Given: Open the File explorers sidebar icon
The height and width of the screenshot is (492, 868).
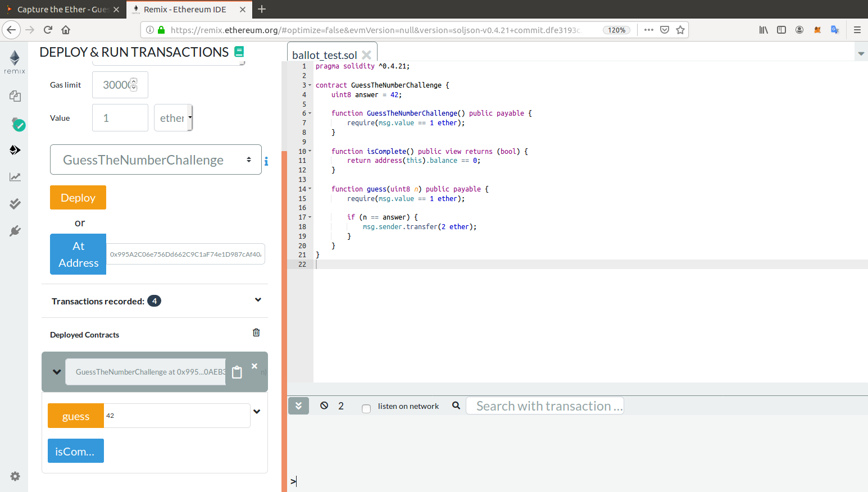Looking at the screenshot, I should pyautogui.click(x=15, y=96).
